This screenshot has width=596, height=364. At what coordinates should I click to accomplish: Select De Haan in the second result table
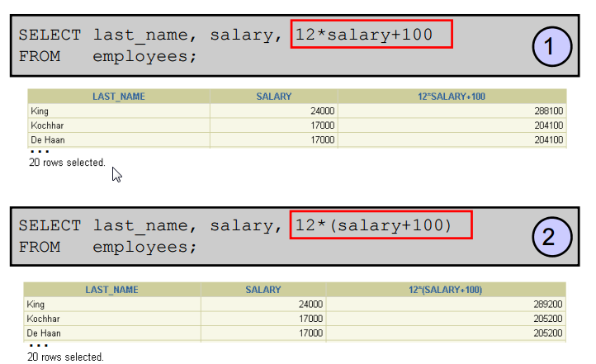(44, 333)
